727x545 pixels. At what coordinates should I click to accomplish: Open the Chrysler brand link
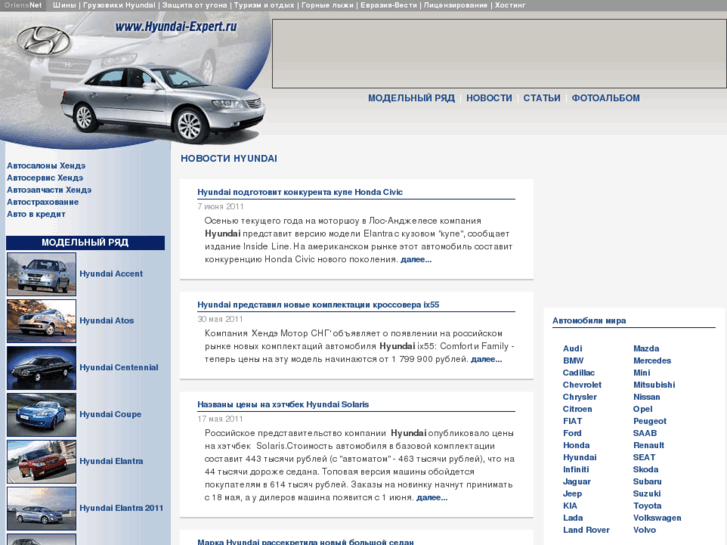[x=580, y=397]
